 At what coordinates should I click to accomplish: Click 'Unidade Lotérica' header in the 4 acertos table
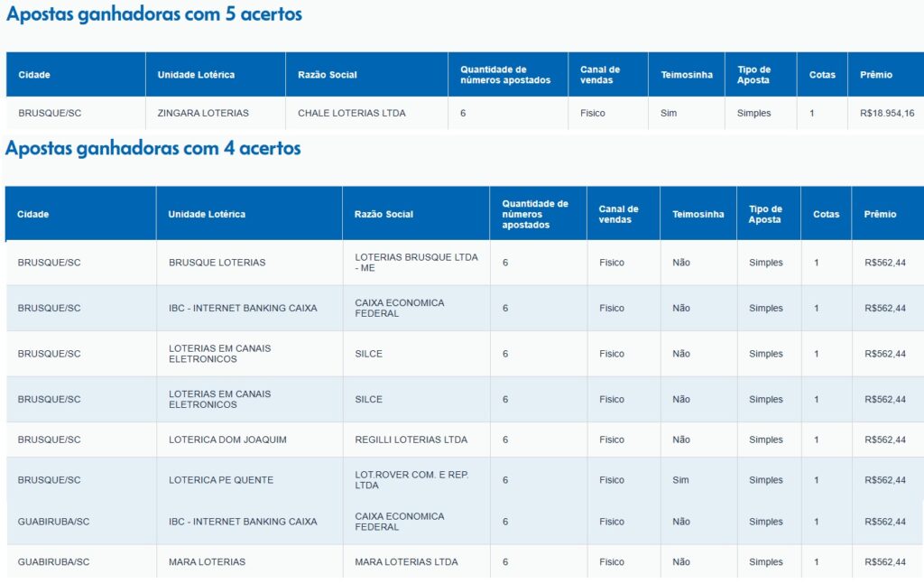pos(207,214)
